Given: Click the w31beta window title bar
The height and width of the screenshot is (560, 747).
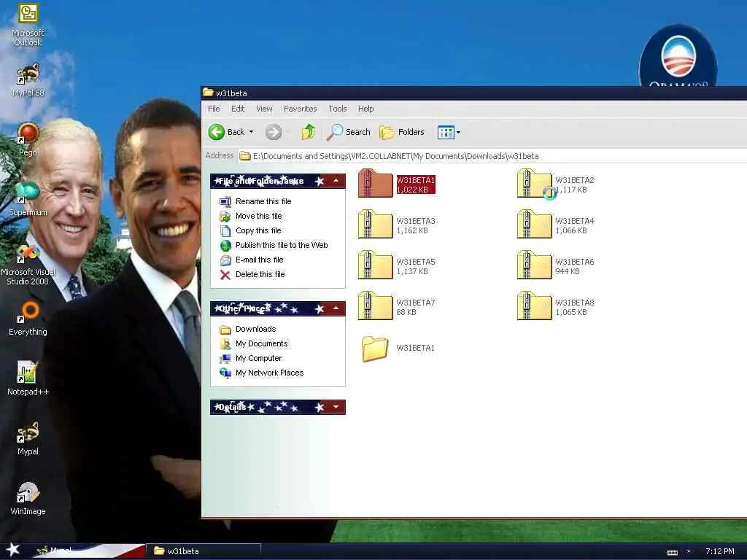Looking at the screenshot, I should (474, 93).
